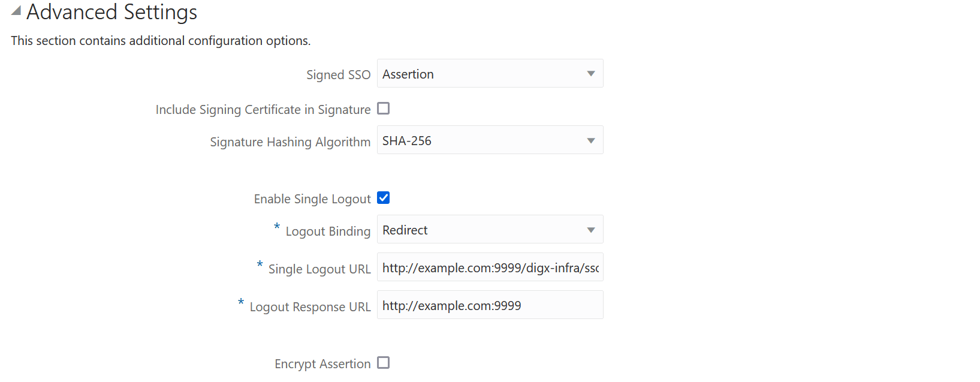Click the Redirect value in Logout Binding
This screenshot has height=382, width=980.
click(405, 230)
